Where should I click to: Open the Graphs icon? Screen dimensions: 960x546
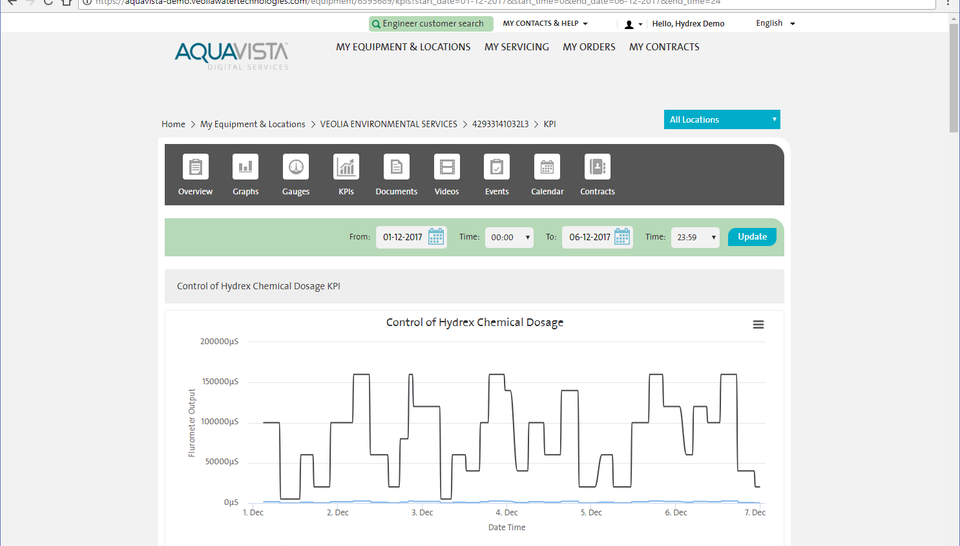246,166
